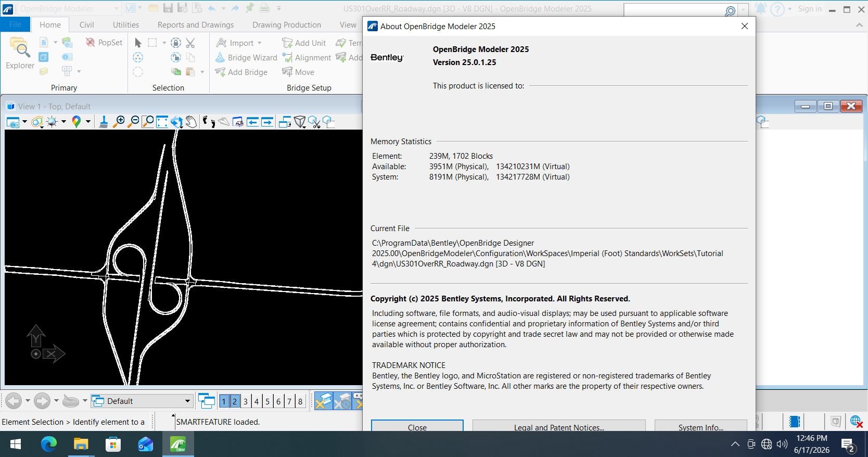The width and height of the screenshot is (868, 457).
Task: Open the Explorer panel
Action: pyautogui.click(x=20, y=54)
